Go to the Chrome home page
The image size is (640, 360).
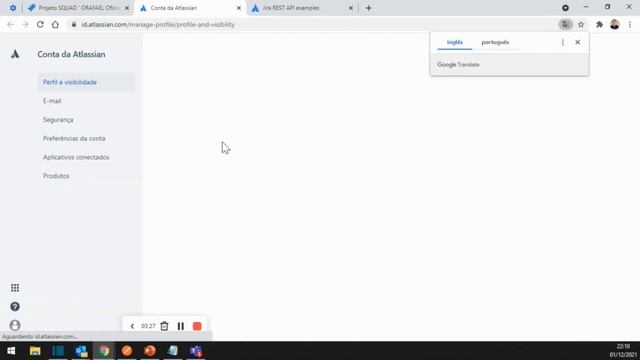55,24
